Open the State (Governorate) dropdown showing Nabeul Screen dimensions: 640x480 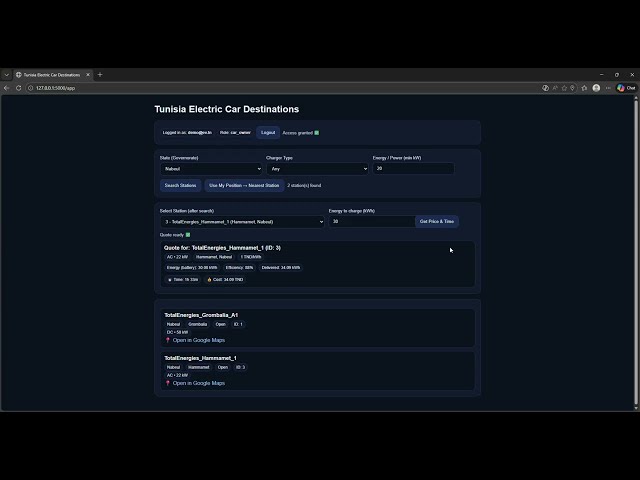(211, 169)
